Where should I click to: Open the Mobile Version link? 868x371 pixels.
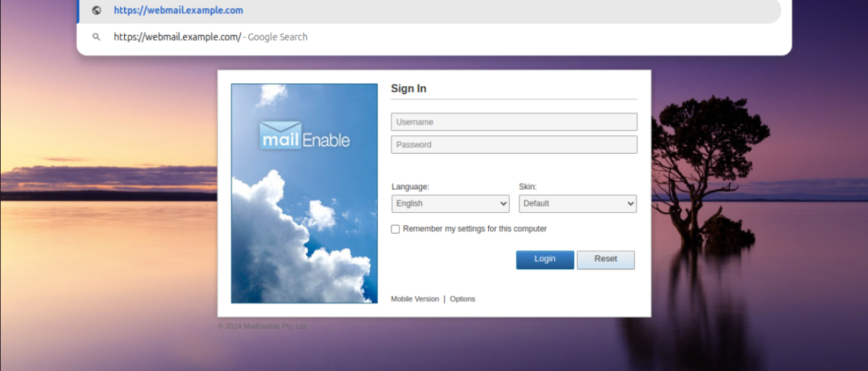(x=415, y=299)
